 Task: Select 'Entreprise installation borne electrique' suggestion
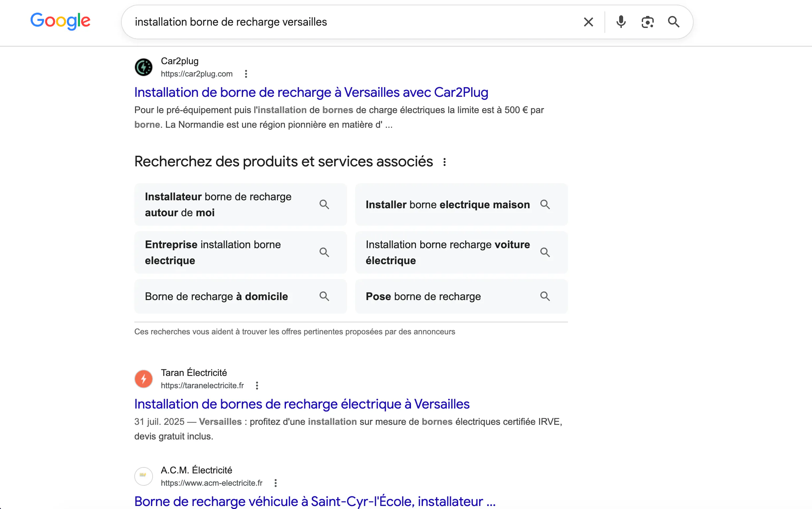click(240, 252)
